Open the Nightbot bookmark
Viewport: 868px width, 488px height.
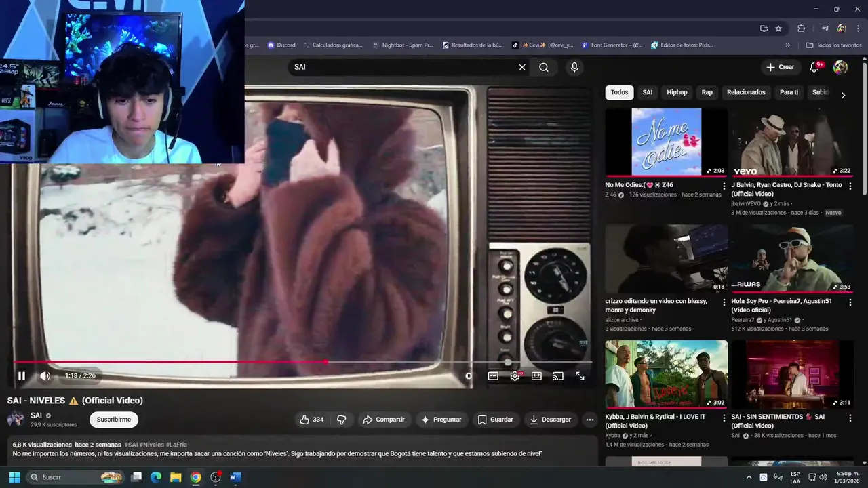click(403, 45)
